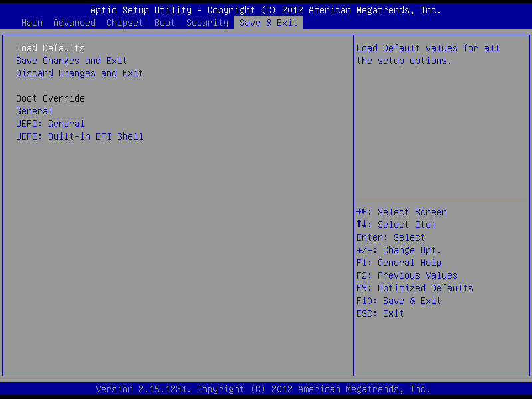Click the Save & Exit tab
The height and width of the screenshot is (399, 532).
click(269, 23)
